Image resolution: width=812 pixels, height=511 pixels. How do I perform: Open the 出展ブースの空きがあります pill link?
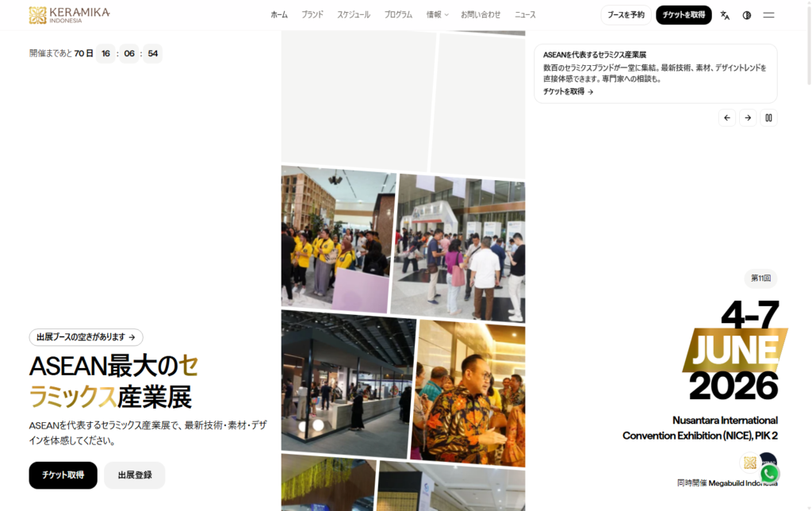pyautogui.click(x=86, y=337)
